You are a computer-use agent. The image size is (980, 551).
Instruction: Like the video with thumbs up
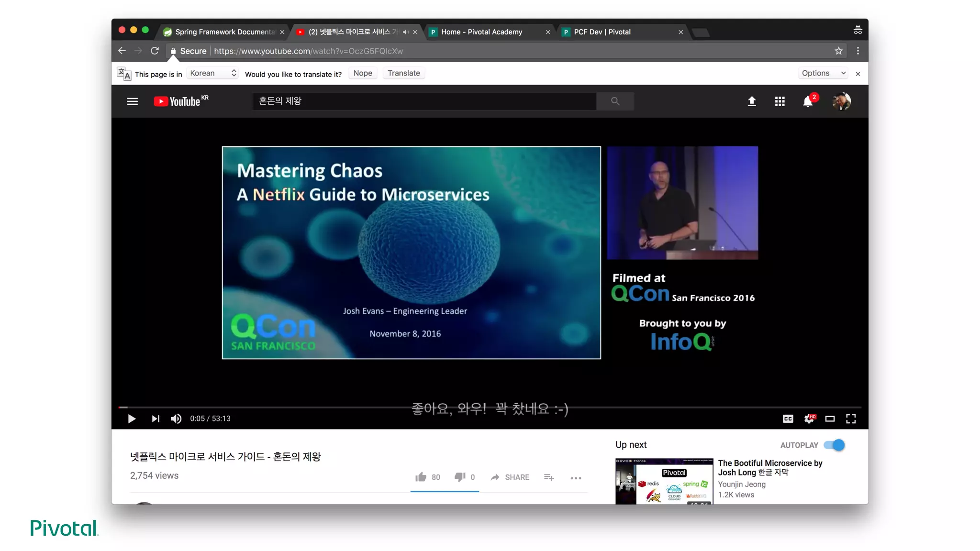coord(421,477)
